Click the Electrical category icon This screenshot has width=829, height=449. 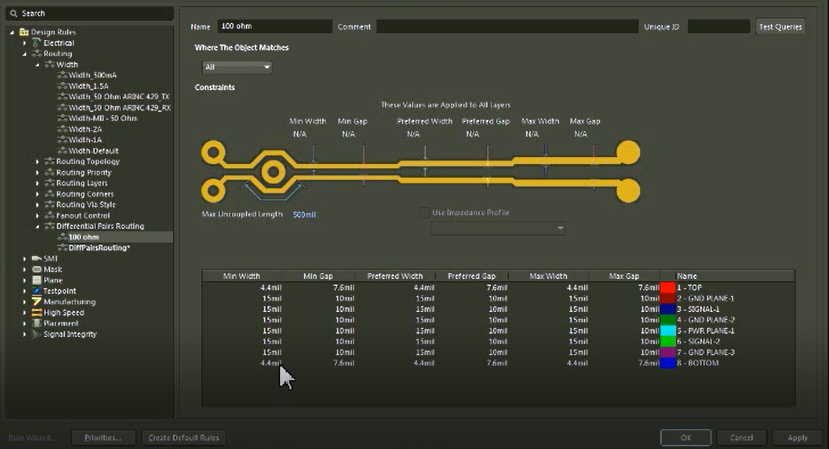click(36, 43)
